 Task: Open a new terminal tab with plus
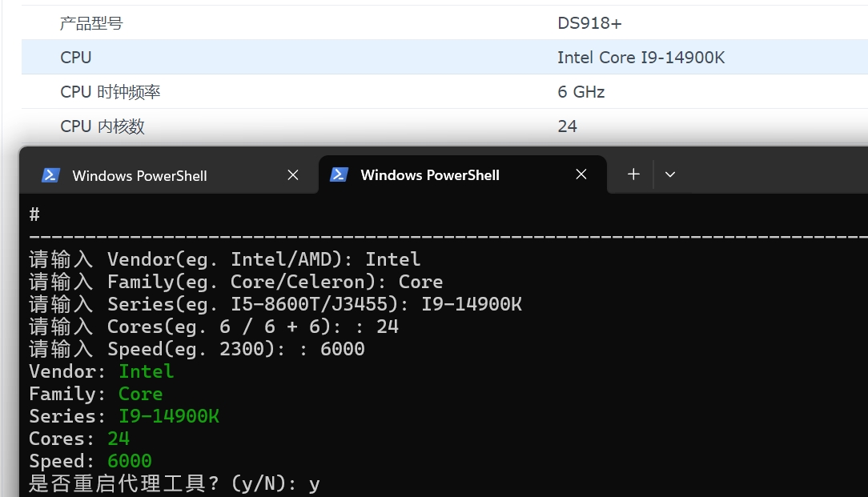pyautogui.click(x=633, y=174)
